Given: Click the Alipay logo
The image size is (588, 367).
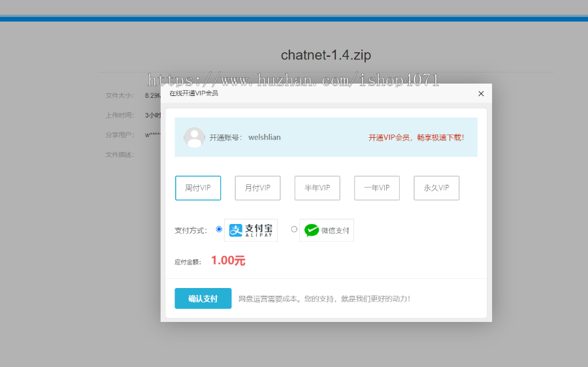Looking at the screenshot, I should pyautogui.click(x=251, y=231).
